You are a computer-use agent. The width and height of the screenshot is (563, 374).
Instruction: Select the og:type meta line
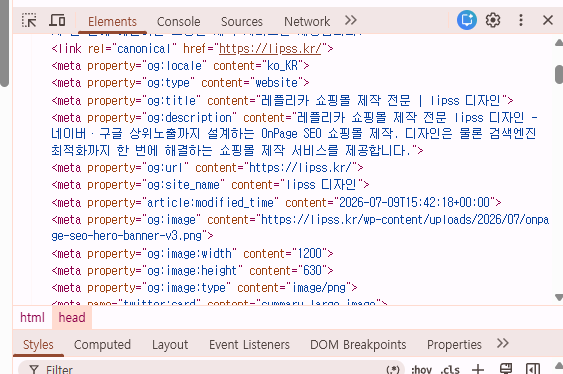(x=180, y=83)
